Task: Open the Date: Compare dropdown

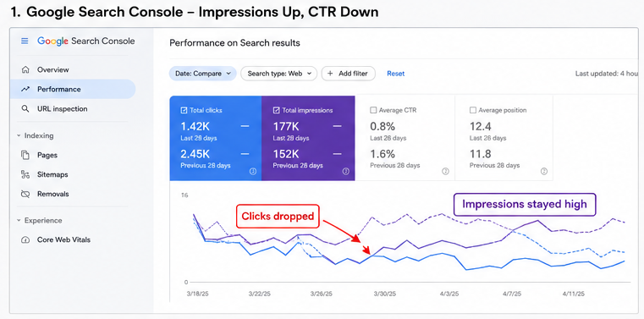Action: 203,74
